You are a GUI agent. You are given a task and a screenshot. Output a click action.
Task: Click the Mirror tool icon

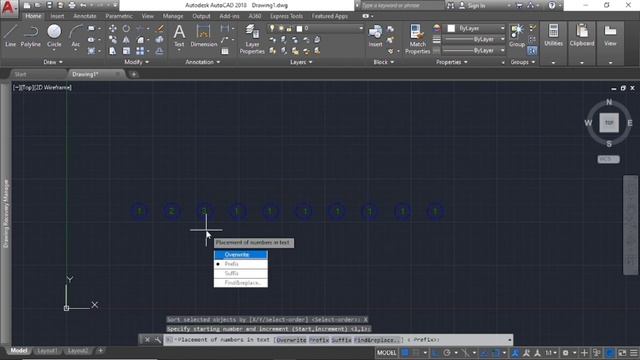(126, 40)
